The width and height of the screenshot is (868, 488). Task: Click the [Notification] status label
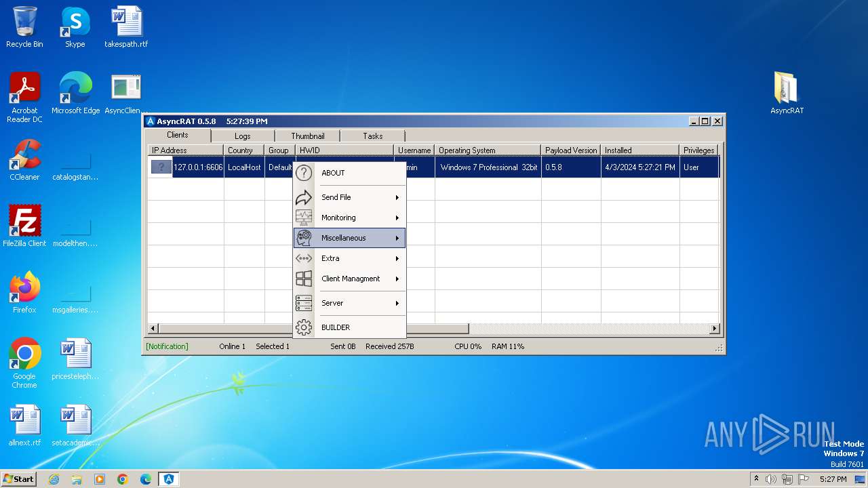[167, 346]
